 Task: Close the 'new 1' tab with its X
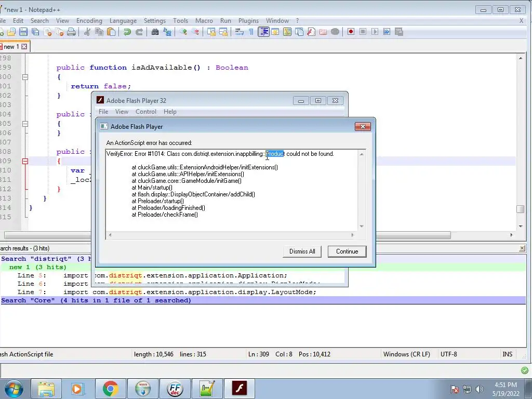tap(24, 46)
